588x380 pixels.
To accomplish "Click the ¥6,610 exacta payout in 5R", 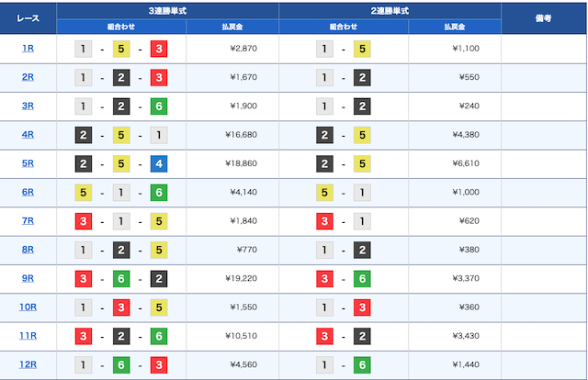I will 466,163.
